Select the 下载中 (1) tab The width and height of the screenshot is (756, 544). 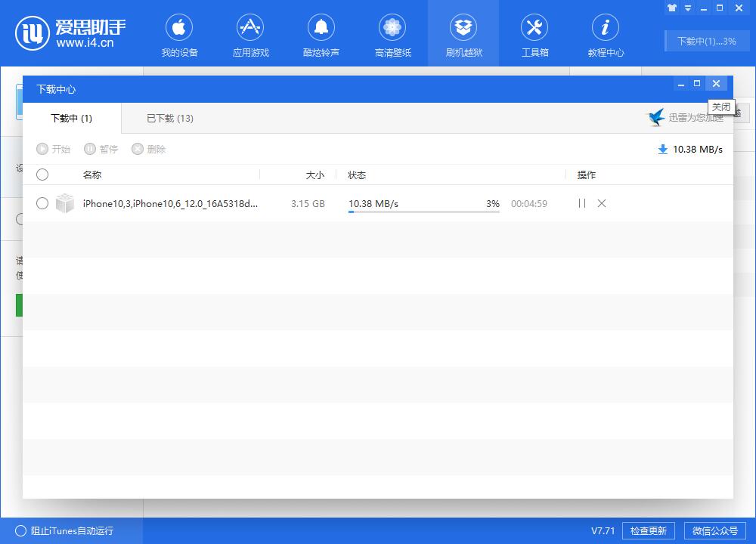click(x=71, y=118)
